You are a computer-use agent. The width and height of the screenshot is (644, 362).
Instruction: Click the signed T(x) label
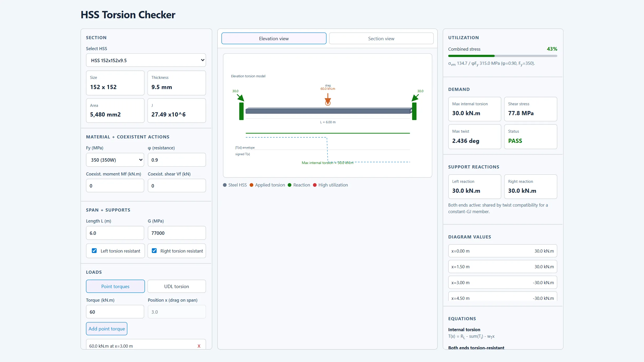click(243, 154)
